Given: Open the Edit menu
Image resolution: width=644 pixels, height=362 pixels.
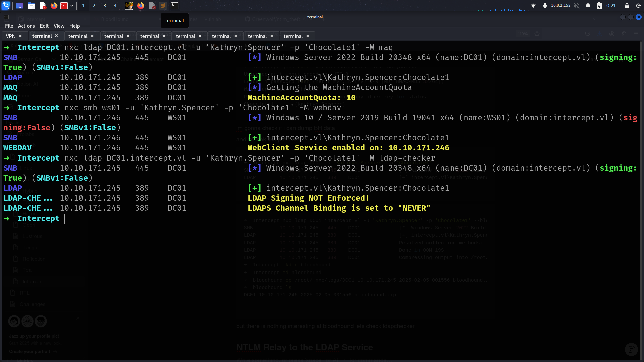Looking at the screenshot, I should tap(44, 26).
